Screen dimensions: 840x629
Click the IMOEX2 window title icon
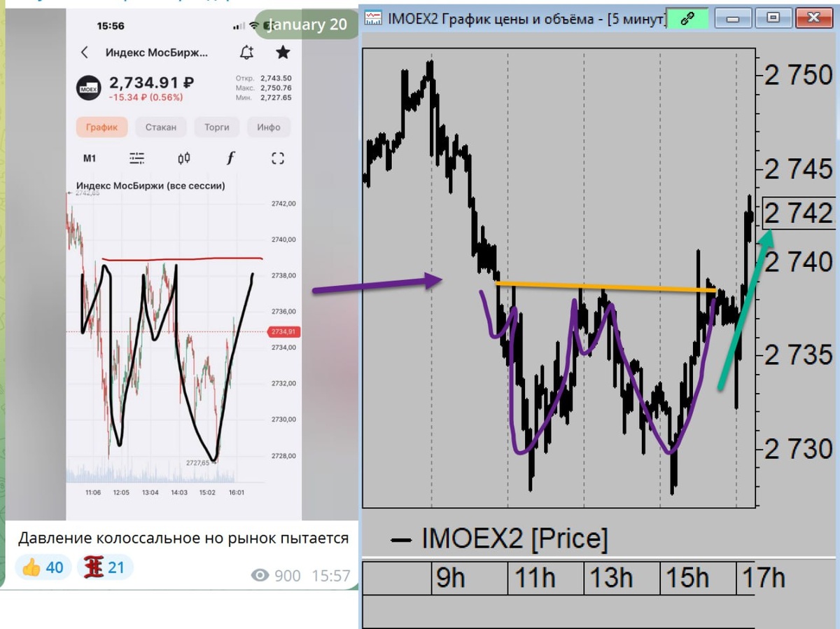pos(374,19)
